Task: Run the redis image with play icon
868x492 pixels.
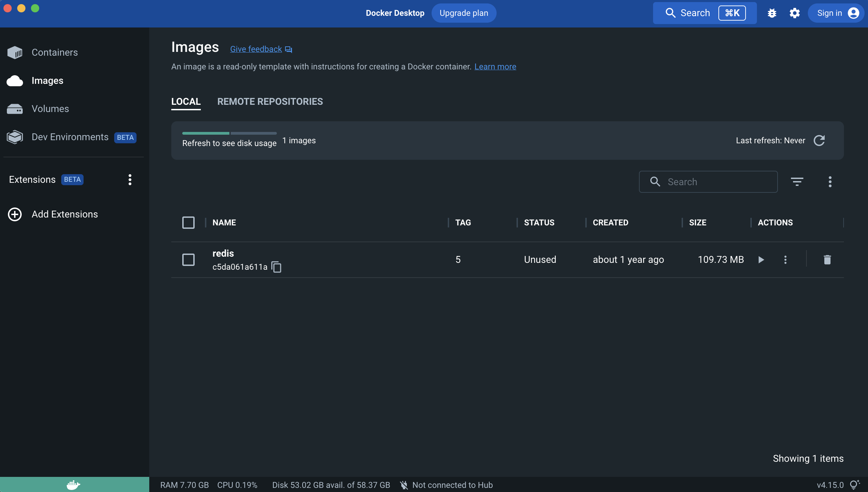Action: click(761, 260)
